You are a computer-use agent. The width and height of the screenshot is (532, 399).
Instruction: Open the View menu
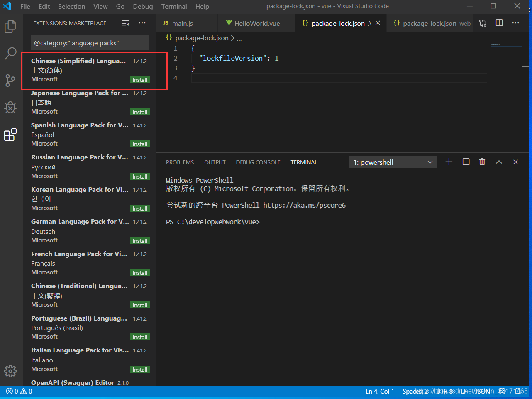pyautogui.click(x=100, y=6)
